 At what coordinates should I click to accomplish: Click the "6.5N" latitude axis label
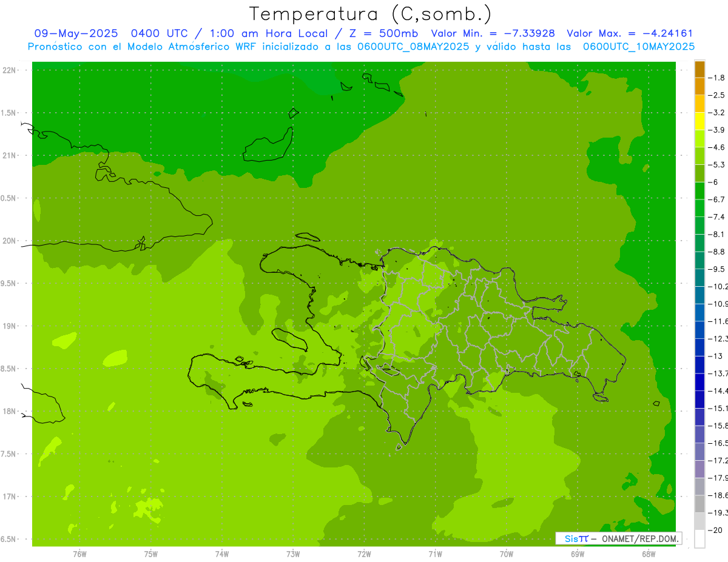pyautogui.click(x=9, y=540)
